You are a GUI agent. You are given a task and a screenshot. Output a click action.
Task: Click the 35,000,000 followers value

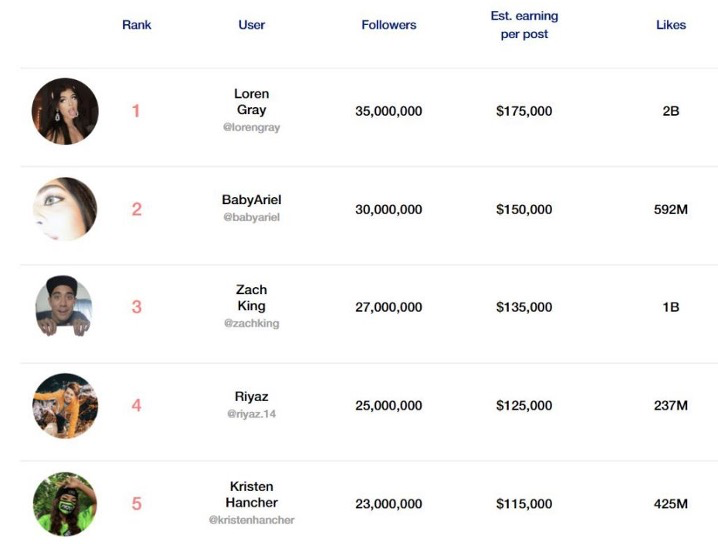click(x=389, y=111)
